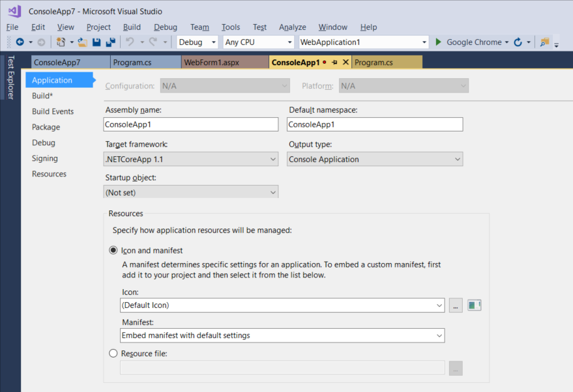Screen dimensions: 573x392
Task: Click the Assembly name text field
Action: click(191, 124)
